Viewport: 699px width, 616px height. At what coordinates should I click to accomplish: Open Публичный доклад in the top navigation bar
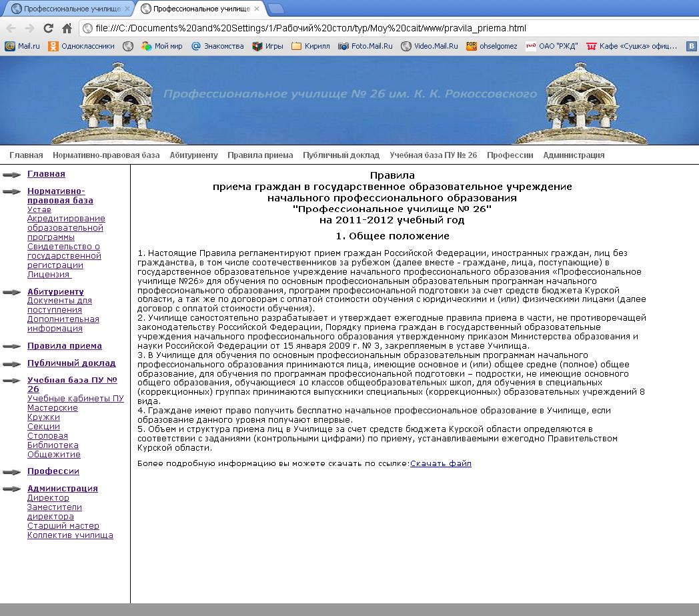tap(341, 155)
